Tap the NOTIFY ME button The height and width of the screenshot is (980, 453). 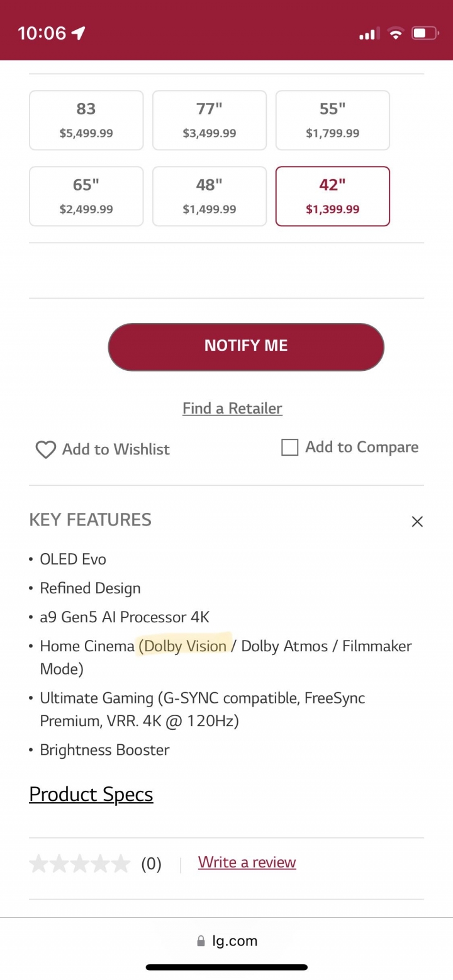246,346
